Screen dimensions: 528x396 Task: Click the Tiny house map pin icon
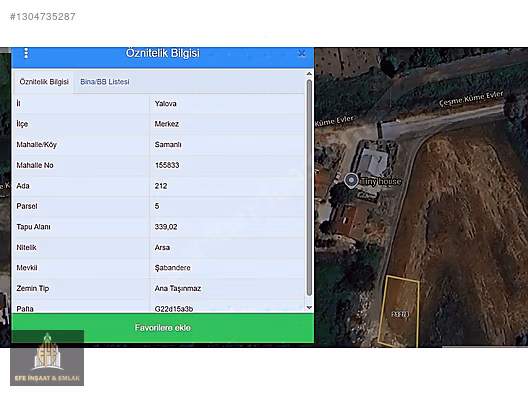(351, 180)
